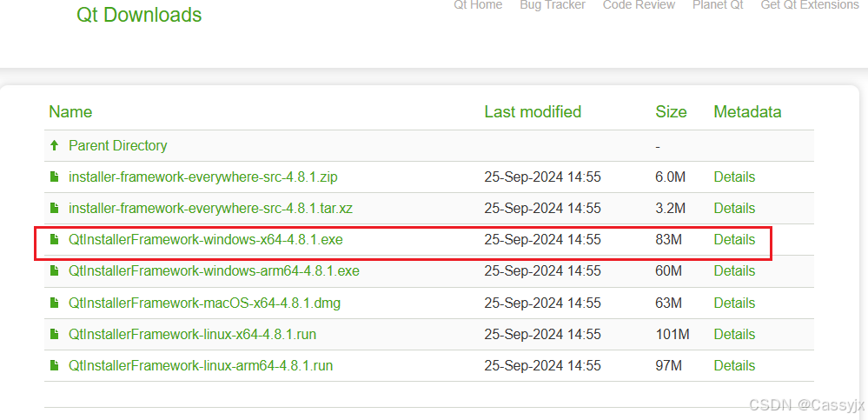Open the Planet Qt link

point(718,5)
